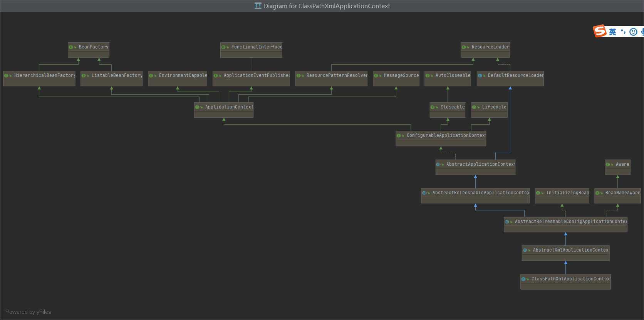Click the class icon of ClassPathXmlApplicationContext
Screen dimensions: 644x320
[x=524, y=279]
